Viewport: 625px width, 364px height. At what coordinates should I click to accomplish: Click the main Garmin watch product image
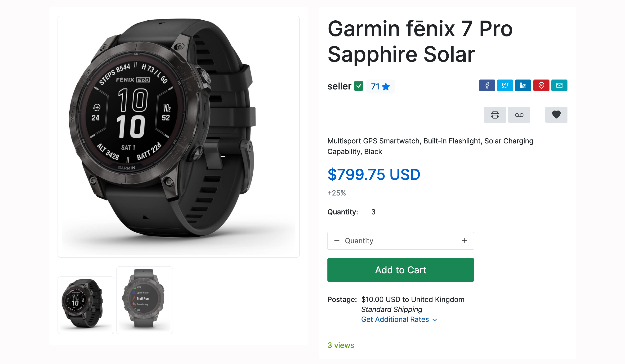[x=179, y=137]
